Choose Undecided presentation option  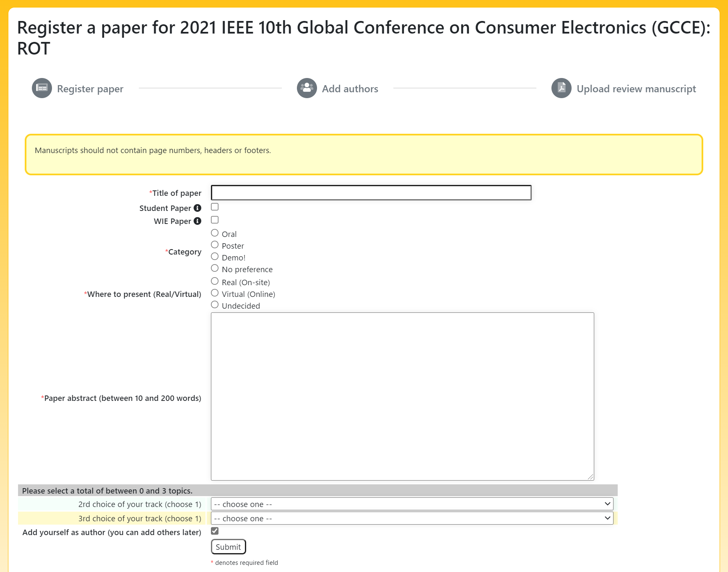coord(215,304)
